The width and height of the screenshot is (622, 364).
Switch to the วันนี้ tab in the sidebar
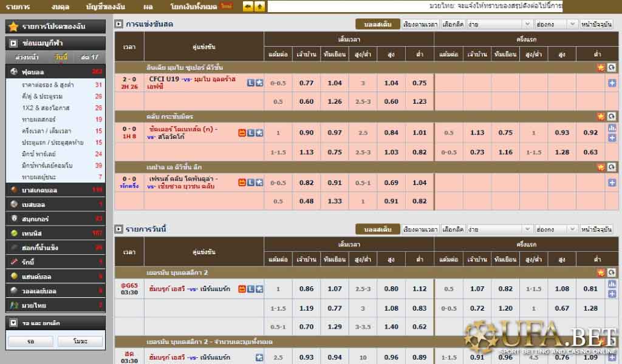tap(61, 57)
